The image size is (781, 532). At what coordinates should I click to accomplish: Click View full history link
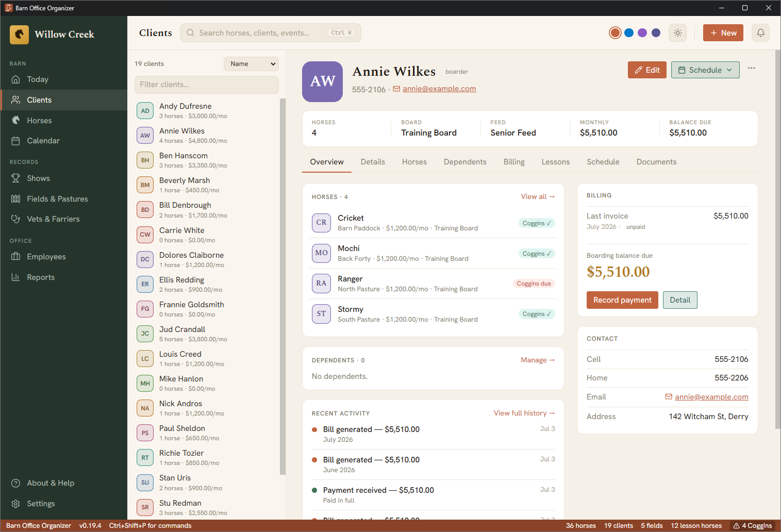coord(524,413)
